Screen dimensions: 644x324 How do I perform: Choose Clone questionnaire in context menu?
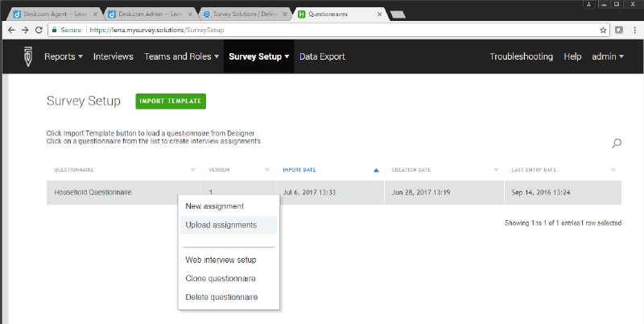(x=221, y=278)
